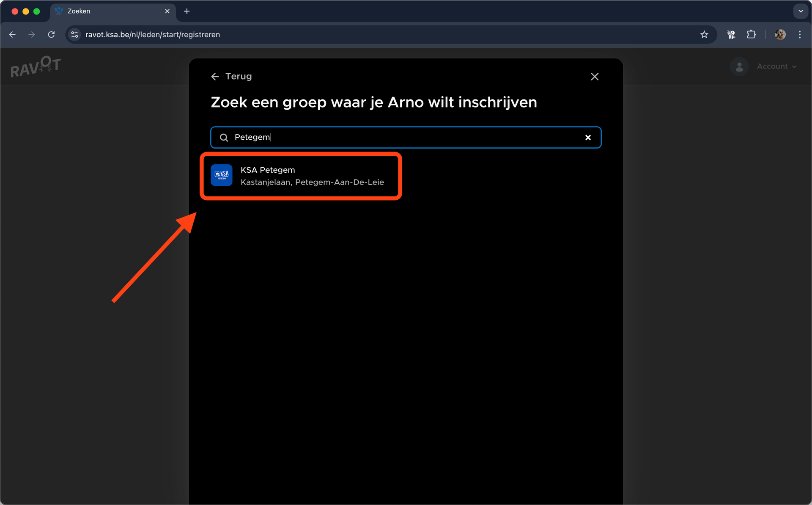The width and height of the screenshot is (812, 505).
Task: Open Chrome's three-dot menu
Action: (x=800, y=35)
